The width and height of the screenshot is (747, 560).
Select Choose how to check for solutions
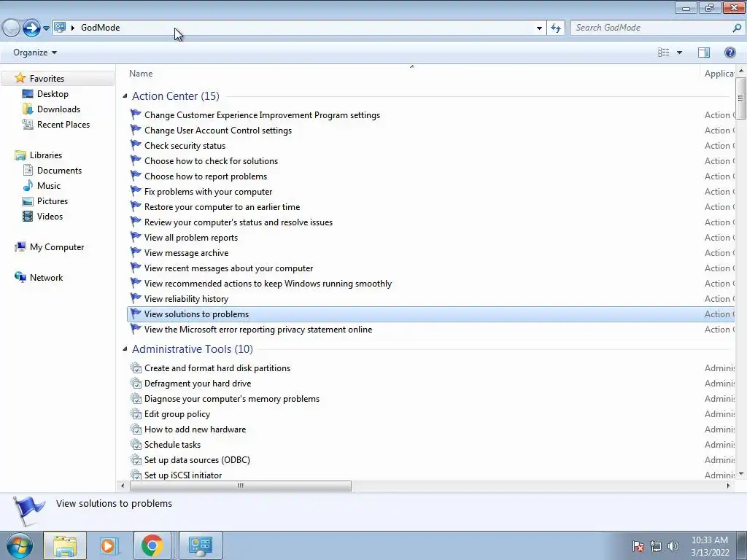[211, 161]
